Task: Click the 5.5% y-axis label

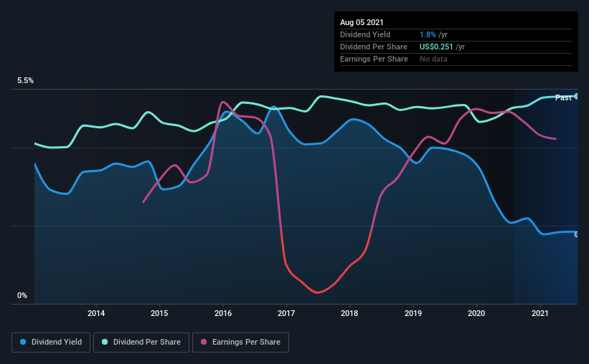Action: click(x=25, y=81)
